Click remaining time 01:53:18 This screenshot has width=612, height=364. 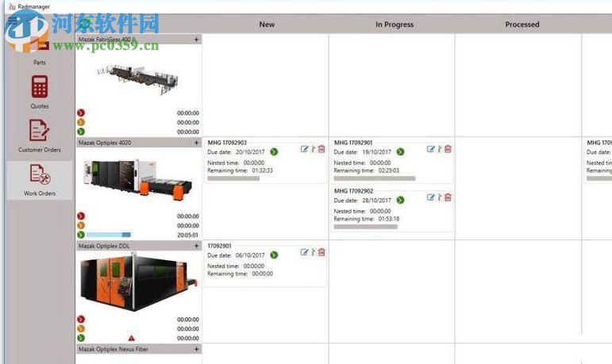(389, 219)
